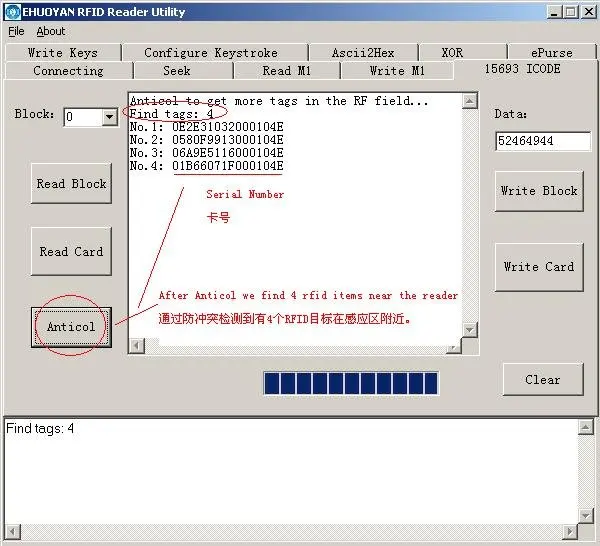The image size is (600, 546).
Task: Click scroll-right arrow of the tag output box
Action: click(453, 346)
